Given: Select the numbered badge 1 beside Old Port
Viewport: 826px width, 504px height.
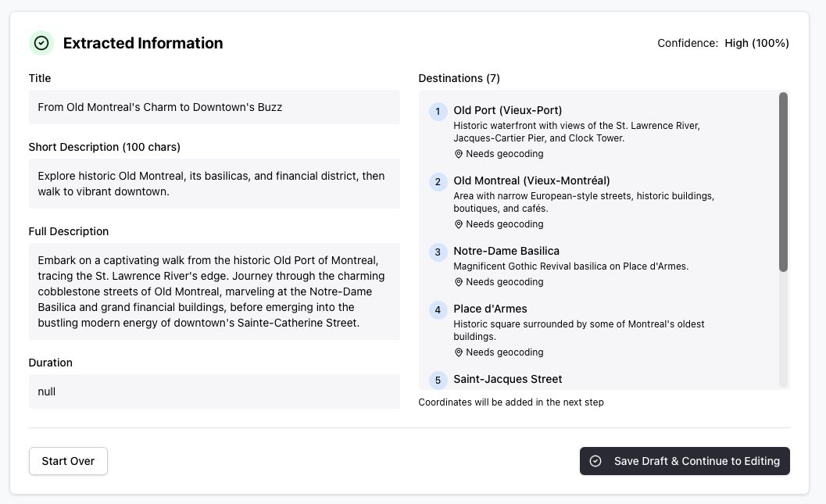Looking at the screenshot, I should [x=438, y=112].
